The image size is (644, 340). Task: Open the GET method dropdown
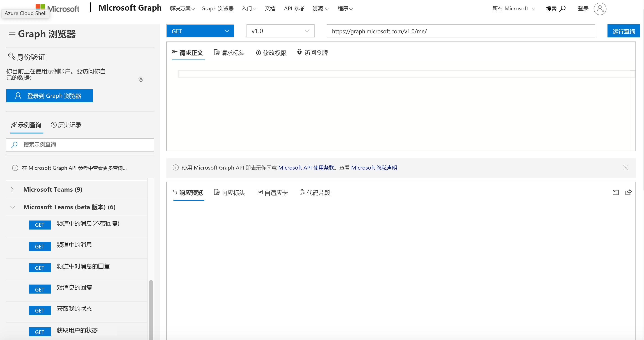(x=200, y=31)
